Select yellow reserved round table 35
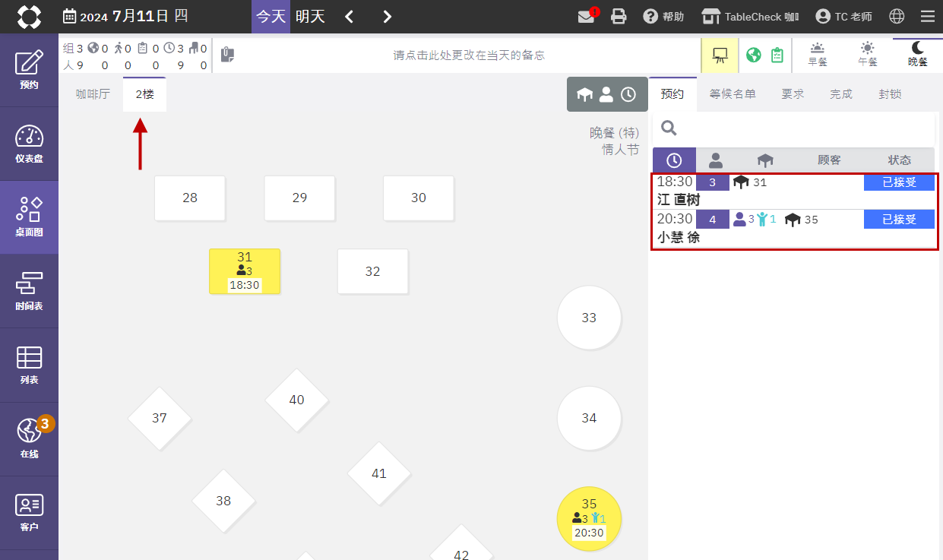The image size is (943, 560). click(x=589, y=518)
